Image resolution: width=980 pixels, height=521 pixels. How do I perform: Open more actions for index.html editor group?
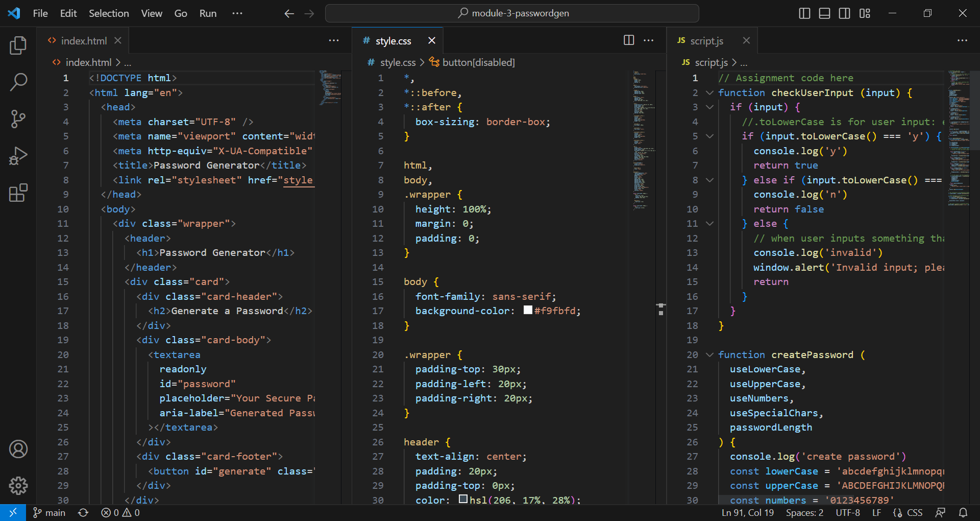pyautogui.click(x=334, y=40)
